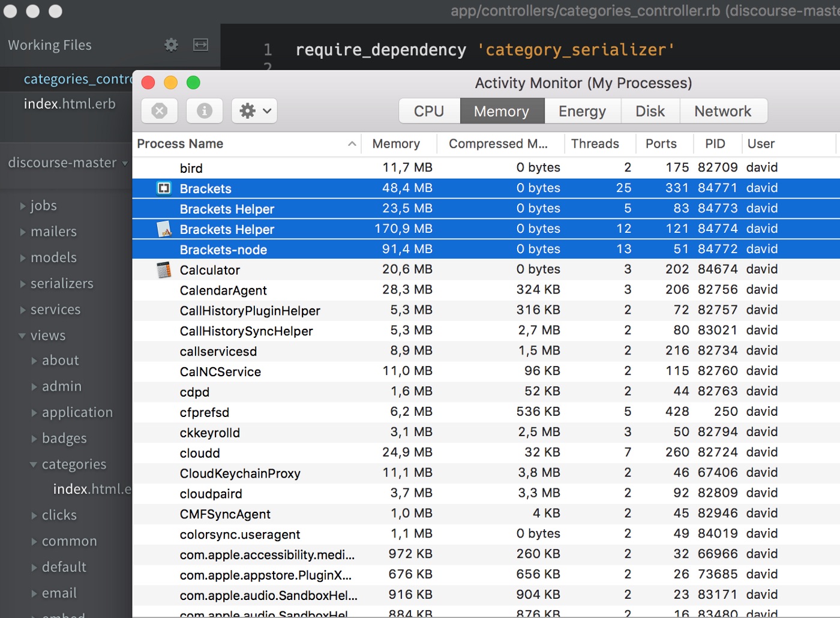
Task: Open the Network tab
Action: (722, 112)
